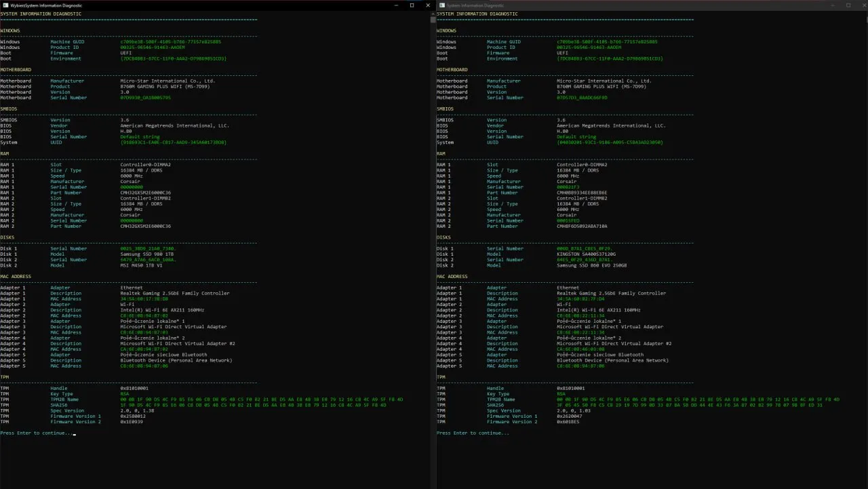This screenshot has width=868, height=489.
Task: Click 'Bluetooth Device (Personal Area Network)' in left window
Action: [x=176, y=360]
